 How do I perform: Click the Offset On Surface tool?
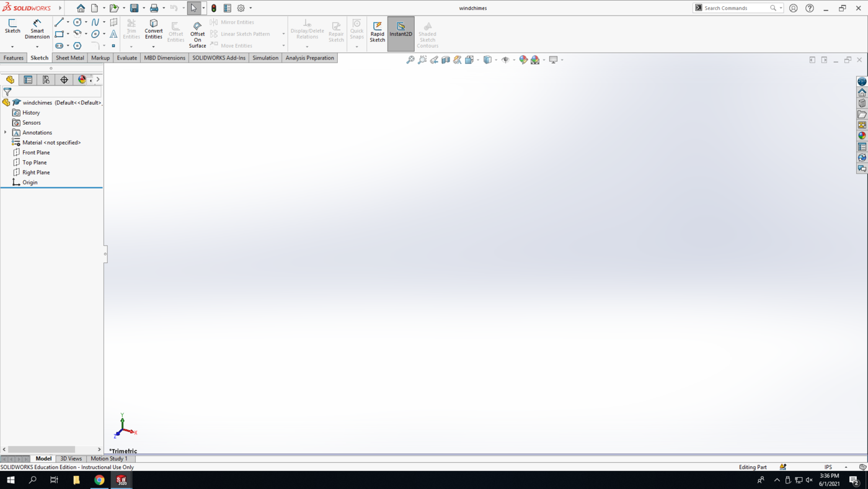(x=197, y=35)
